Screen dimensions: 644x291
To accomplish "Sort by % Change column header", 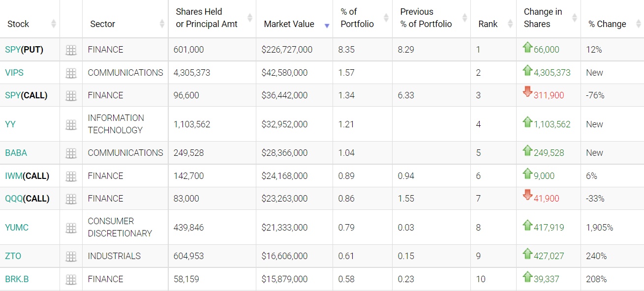I will point(607,24).
